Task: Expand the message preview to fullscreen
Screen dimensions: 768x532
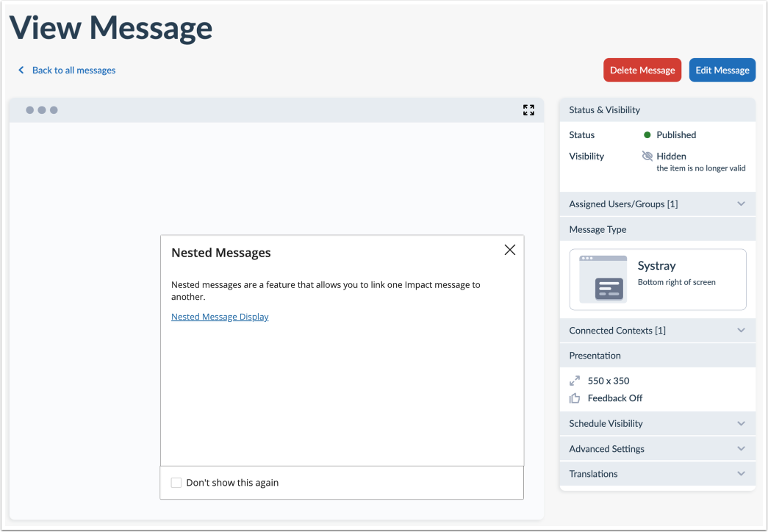Action: point(528,109)
